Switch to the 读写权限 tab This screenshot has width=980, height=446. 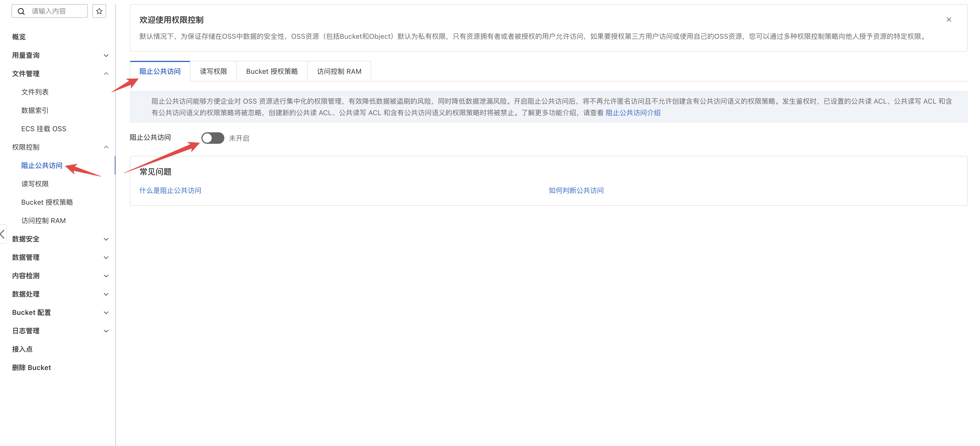213,71
